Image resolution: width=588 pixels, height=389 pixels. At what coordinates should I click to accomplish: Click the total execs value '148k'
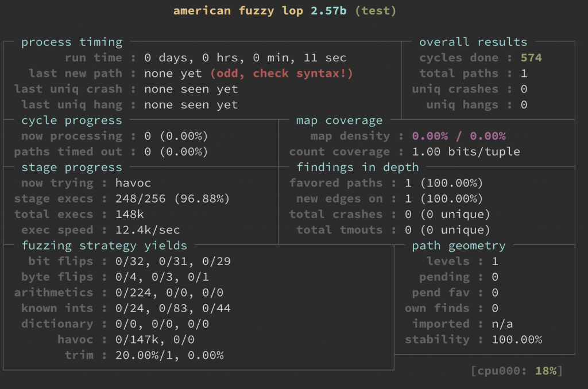click(x=129, y=215)
